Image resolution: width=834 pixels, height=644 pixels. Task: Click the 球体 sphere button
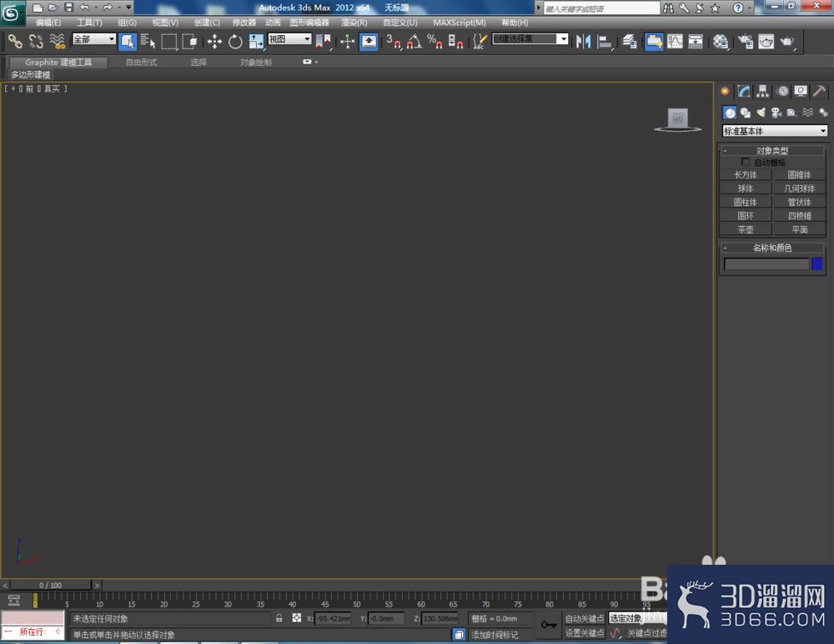[x=746, y=189]
